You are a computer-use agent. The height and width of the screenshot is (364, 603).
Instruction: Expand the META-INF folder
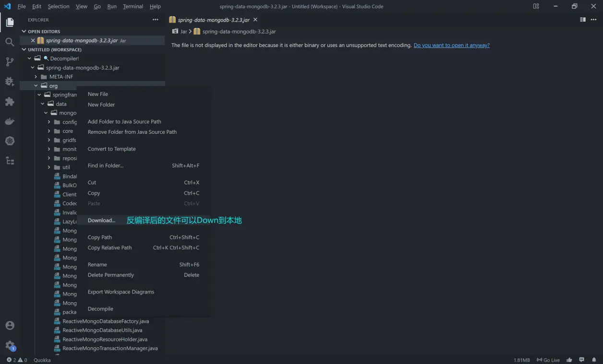[x=36, y=77]
